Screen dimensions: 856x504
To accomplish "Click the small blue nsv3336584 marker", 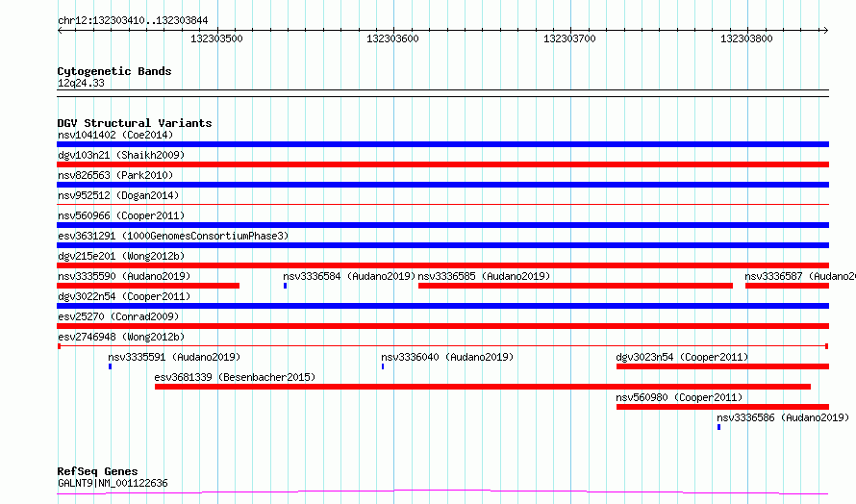I will point(285,286).
